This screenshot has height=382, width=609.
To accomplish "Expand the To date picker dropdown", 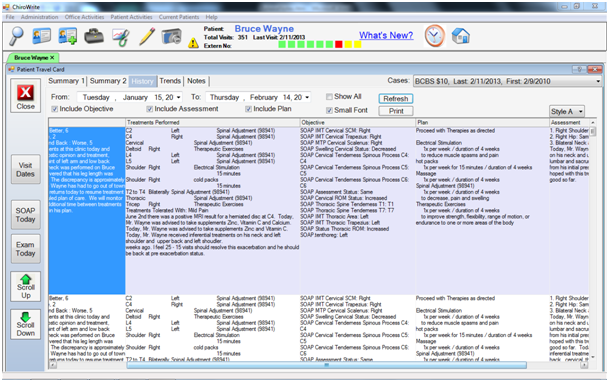I will (x=307, y=97).
